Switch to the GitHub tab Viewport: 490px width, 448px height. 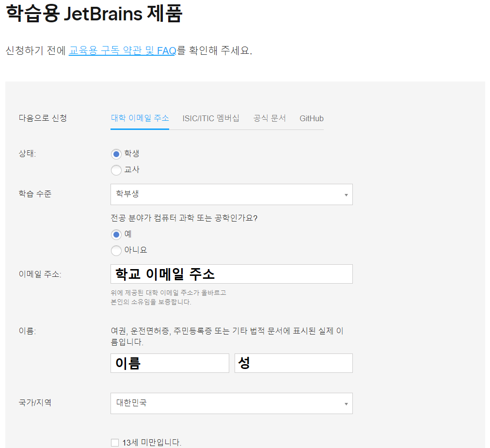pyautogui.click(x=312, y=118)
